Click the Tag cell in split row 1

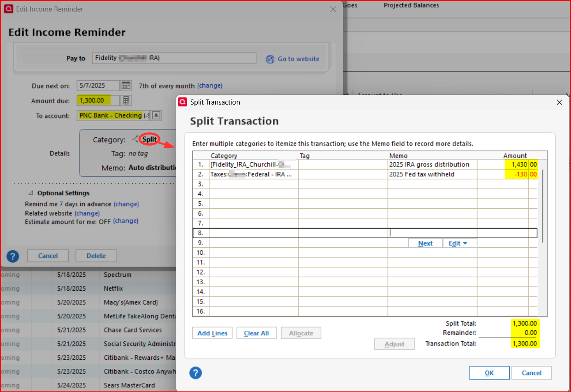tap(343, 164)
